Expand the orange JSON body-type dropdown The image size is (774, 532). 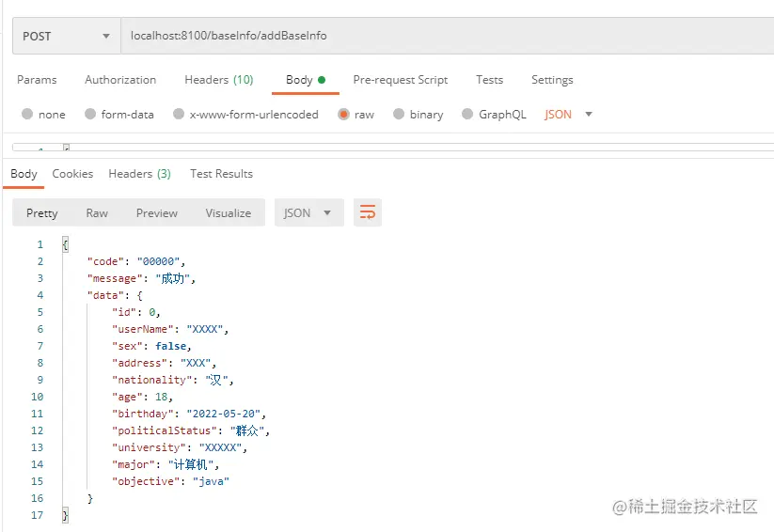coord(568,115)
